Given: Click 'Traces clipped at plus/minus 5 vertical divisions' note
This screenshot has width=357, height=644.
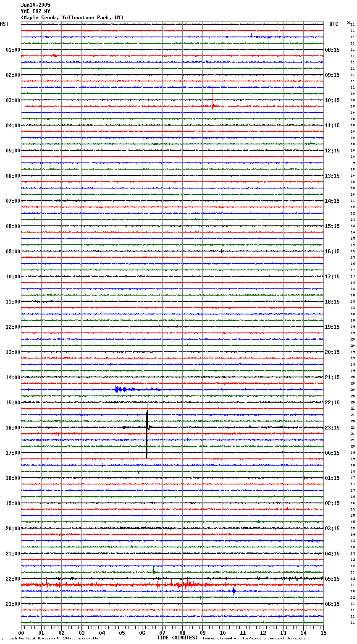Looking at the screenshot, I should [x=254, y=639].
